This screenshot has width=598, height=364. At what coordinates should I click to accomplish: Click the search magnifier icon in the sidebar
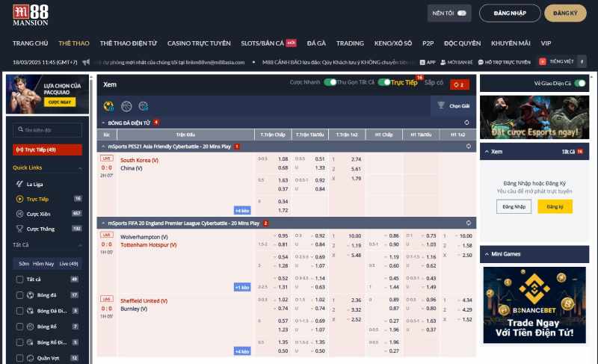coord(21,129)
